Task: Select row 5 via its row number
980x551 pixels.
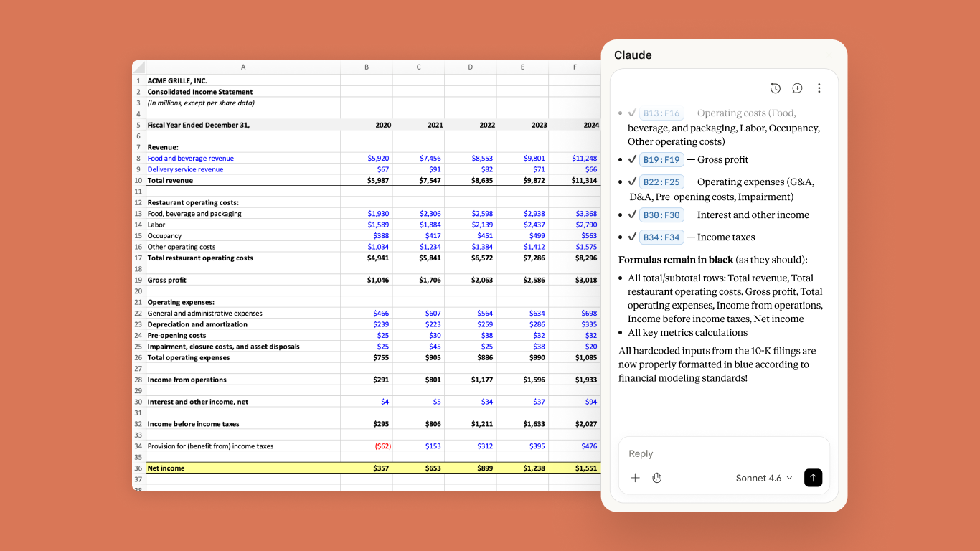Action: click(138, 125)
